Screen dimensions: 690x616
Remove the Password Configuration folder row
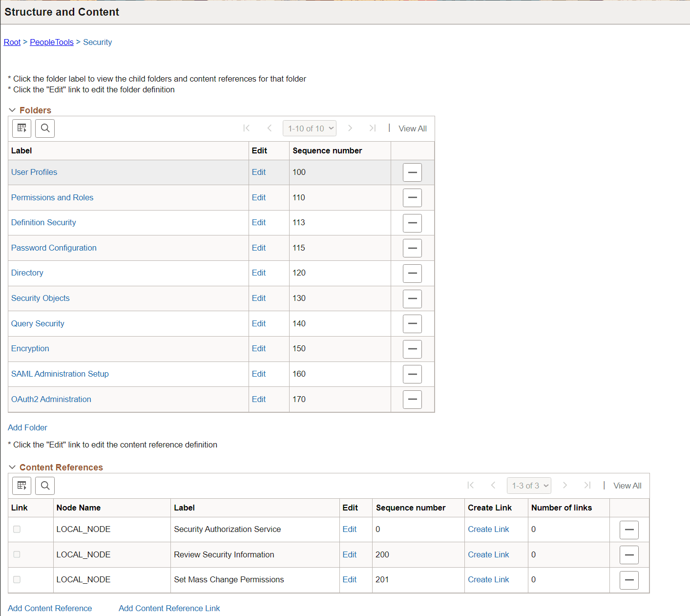tap(412, 248)
